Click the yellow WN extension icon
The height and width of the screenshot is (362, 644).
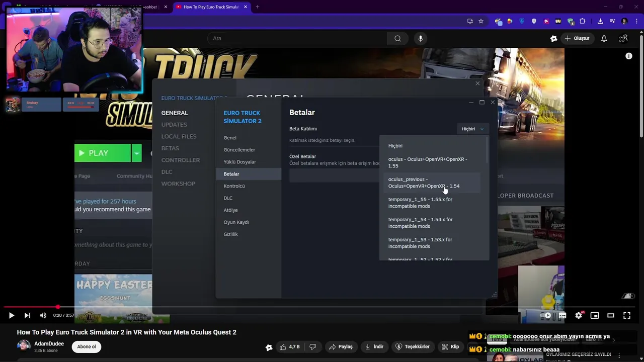[558, 21]
